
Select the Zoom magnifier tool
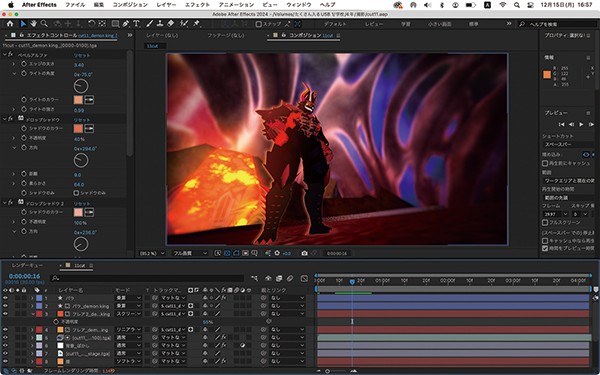click(44, 24)
